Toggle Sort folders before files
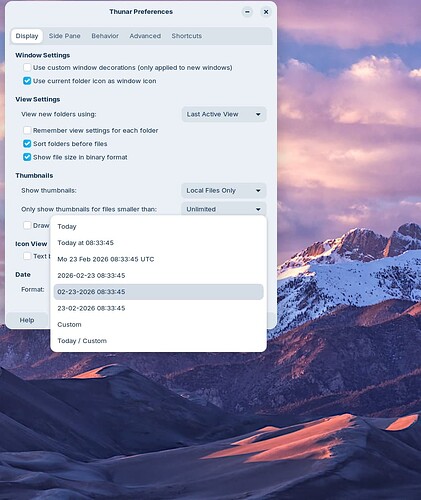The height and width of the screenshot is (500, 421). point(27,144)
